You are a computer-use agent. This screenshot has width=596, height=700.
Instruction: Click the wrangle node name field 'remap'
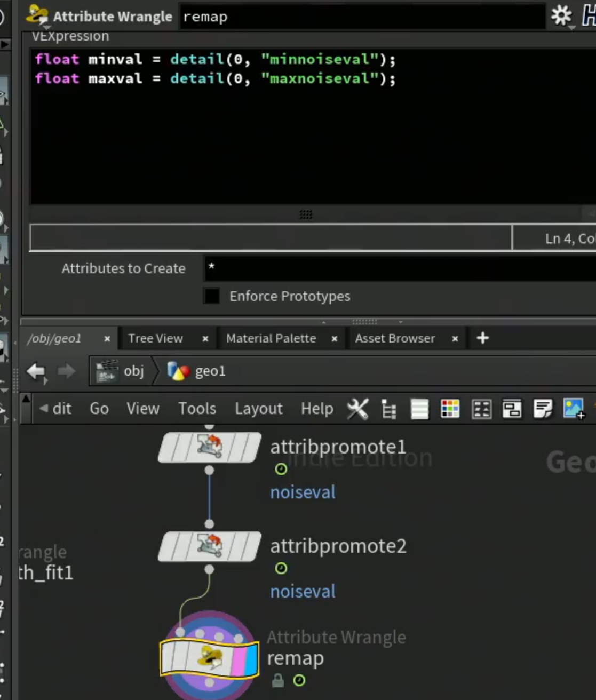[x=362, y=17]
